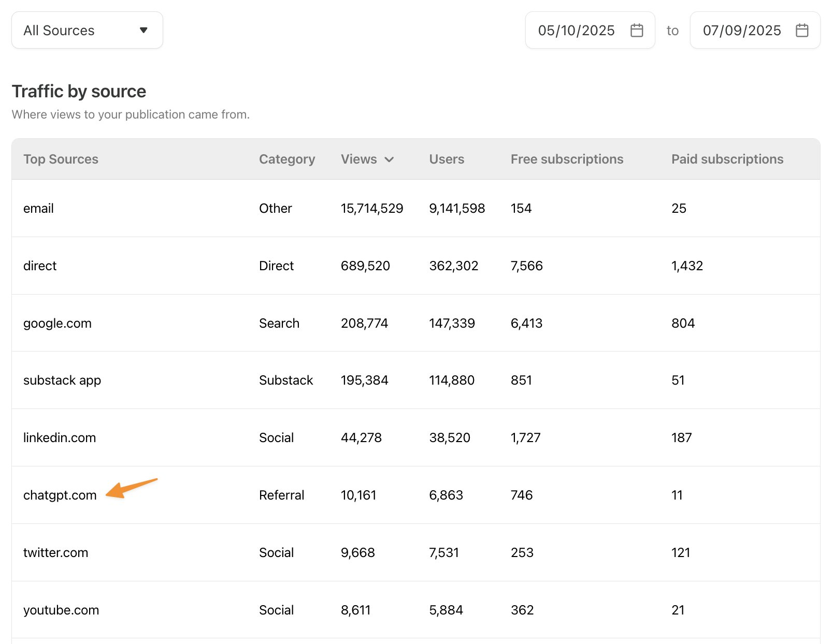Open the start date calendar icon
The width and height of the screenshot is (833, 644).
pos(637,31)
